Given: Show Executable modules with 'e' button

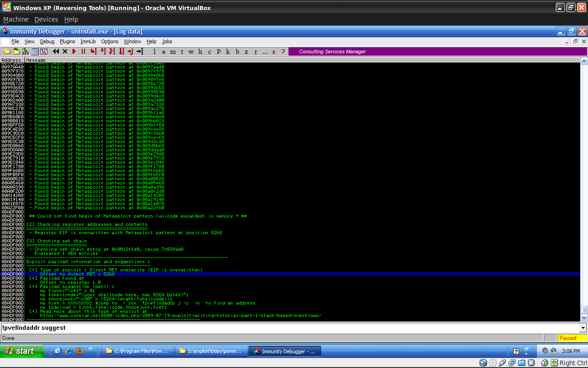Looking at the screenshot, I should pyautogui.click(x=164, y=52).
